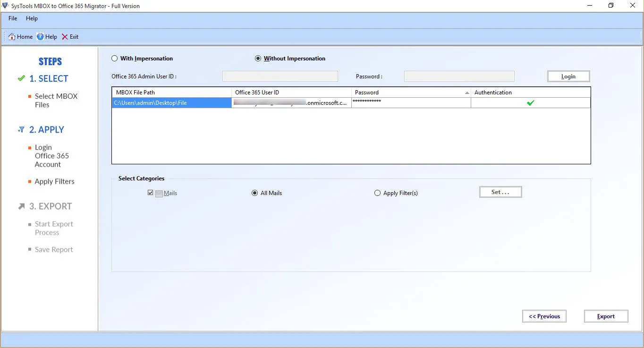Open the File menu
644x348 pixels.
pos(13,18)
